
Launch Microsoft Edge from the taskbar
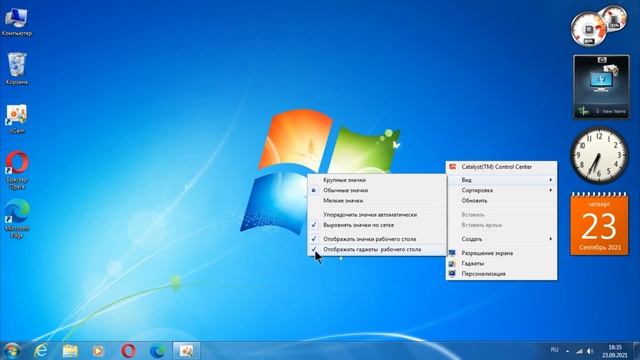[158, 351]
